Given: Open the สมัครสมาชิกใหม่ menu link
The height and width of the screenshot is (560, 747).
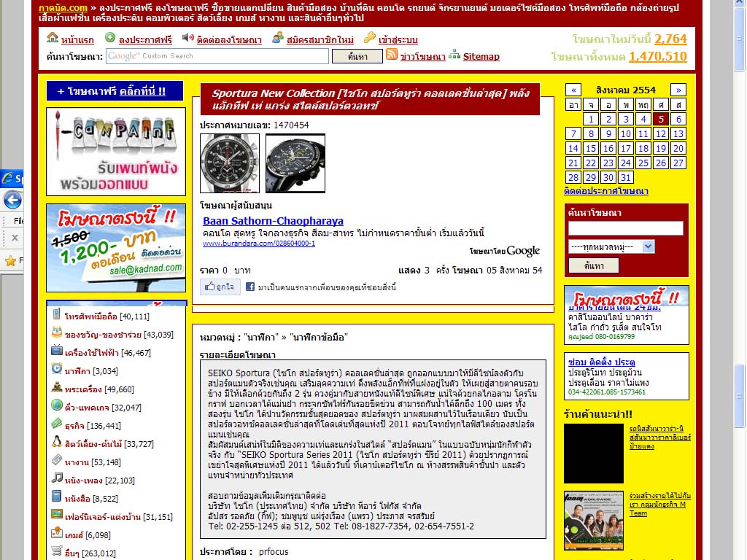Looking at the screenshot, I should (320, 40).
